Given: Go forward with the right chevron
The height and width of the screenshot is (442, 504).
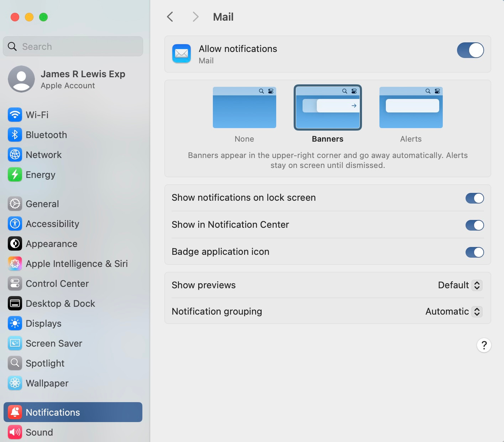Looking at the screenshot, I should (195, 17).
